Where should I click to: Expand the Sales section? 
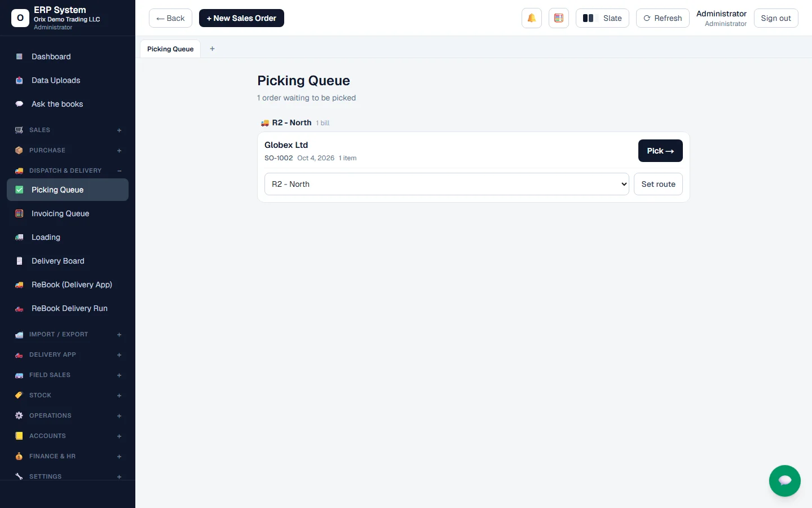68,130
